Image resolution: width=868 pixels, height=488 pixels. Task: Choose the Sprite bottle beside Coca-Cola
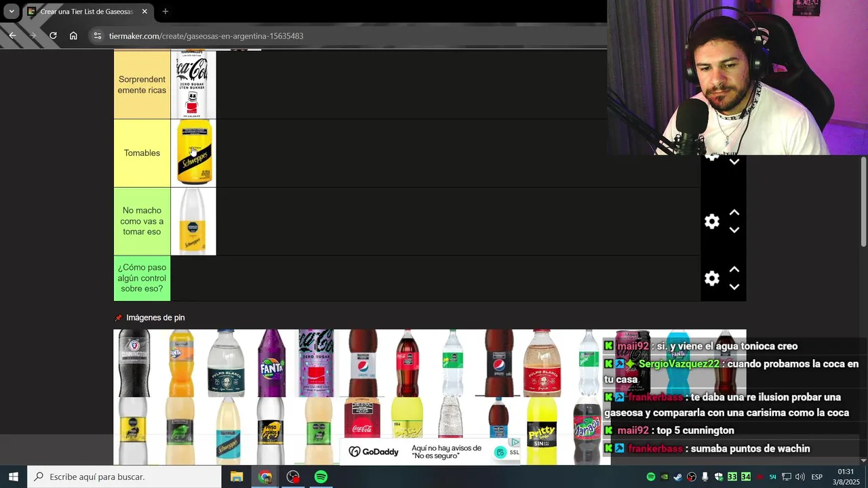[452, 363]
